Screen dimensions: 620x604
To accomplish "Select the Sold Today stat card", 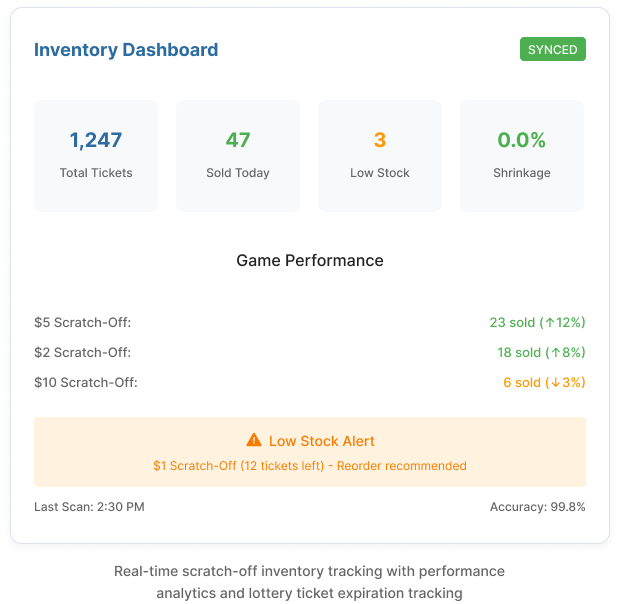I will pyautogui.click(x=238, y=156).
